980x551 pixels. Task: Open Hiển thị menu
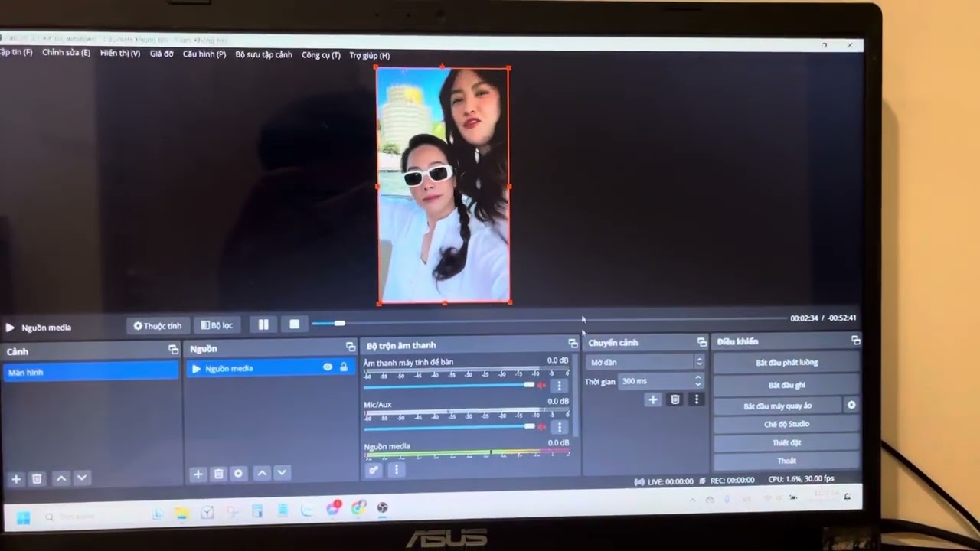tap(120, 54)
